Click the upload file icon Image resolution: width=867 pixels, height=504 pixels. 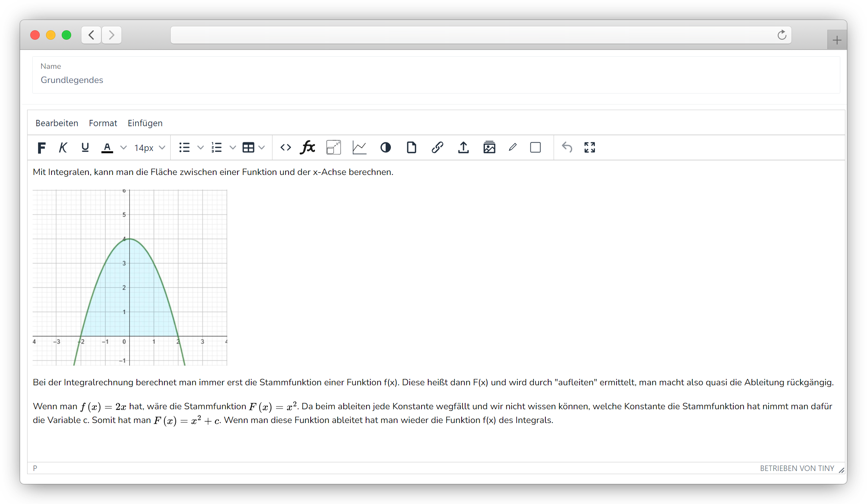[x=464, y=148]
